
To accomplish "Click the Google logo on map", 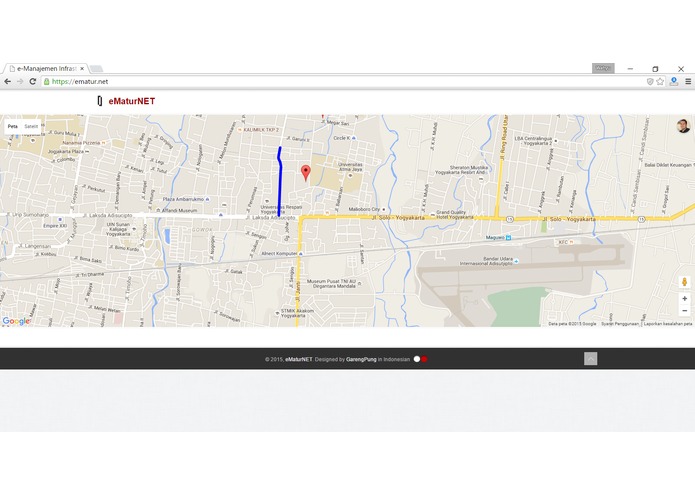I will point(16,321).
